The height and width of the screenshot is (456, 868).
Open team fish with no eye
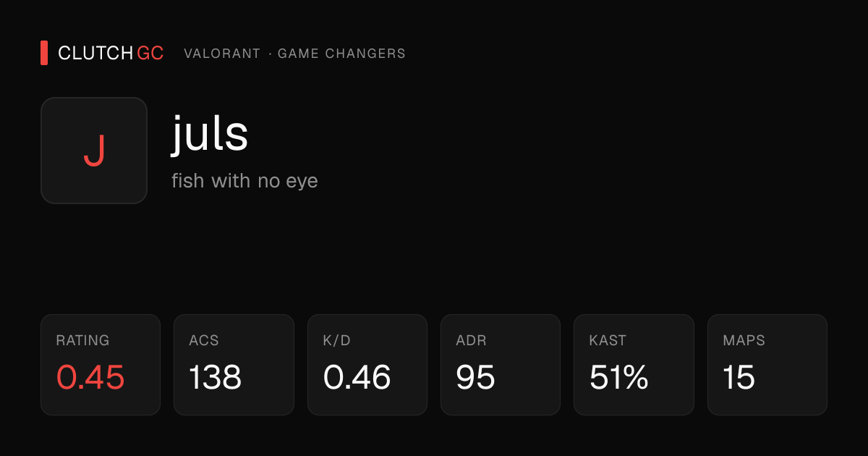pyautogui.click(x=244, y=180)
